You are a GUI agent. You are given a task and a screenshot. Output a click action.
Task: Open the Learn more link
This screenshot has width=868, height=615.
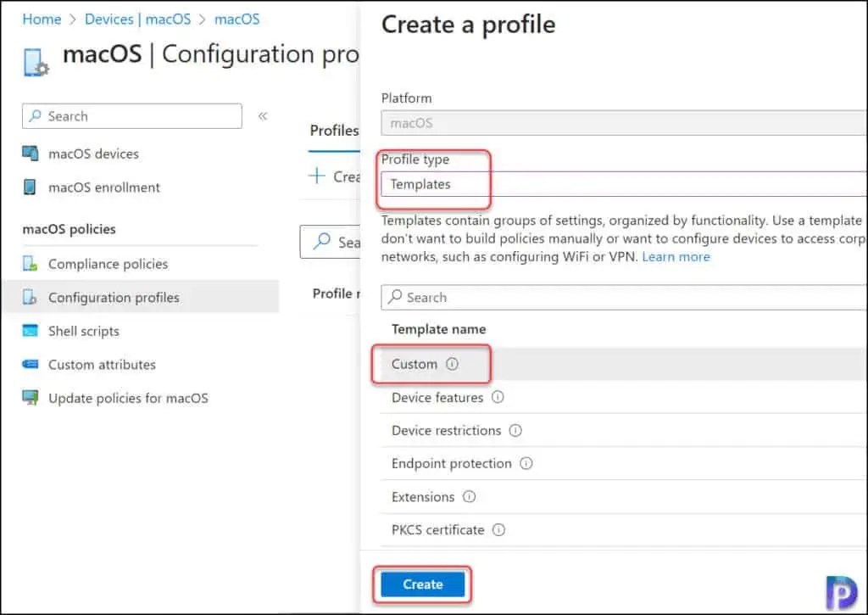click(676, 256)
